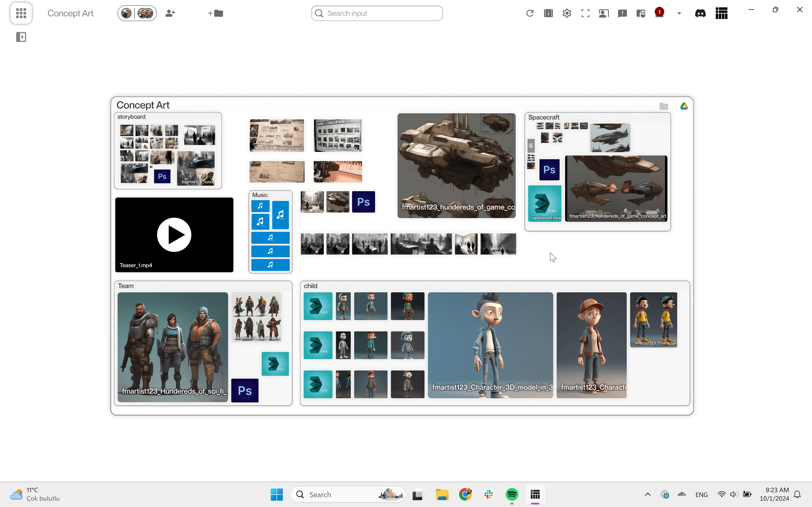Click the notification badge showing 1

click(x=659, y=12)
